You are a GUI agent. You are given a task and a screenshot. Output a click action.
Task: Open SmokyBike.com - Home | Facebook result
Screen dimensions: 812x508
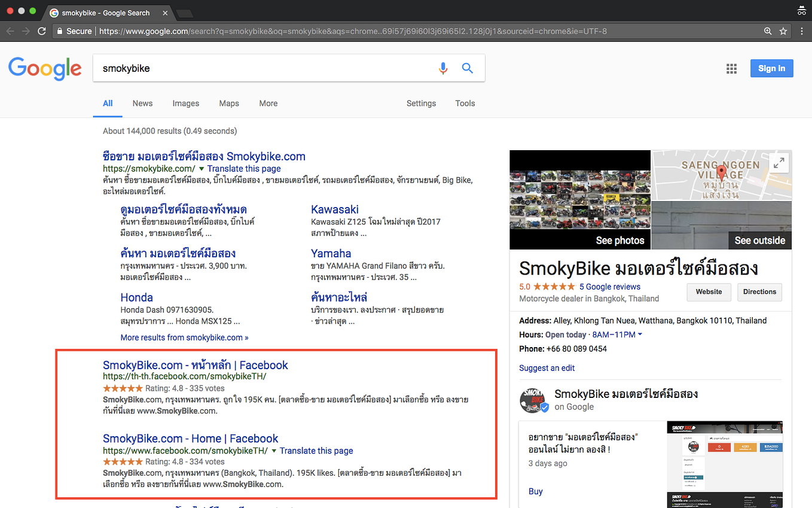point(191,439)
